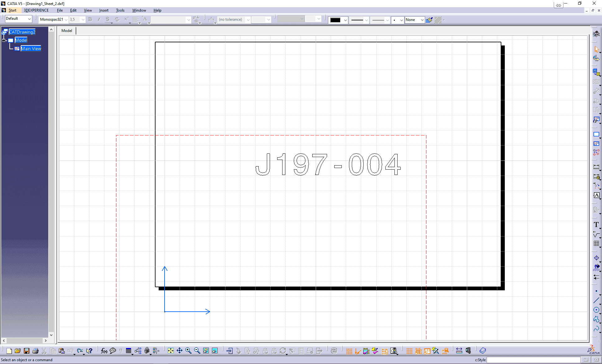Print the drawing using the printer icon

[x=35, y=351]
